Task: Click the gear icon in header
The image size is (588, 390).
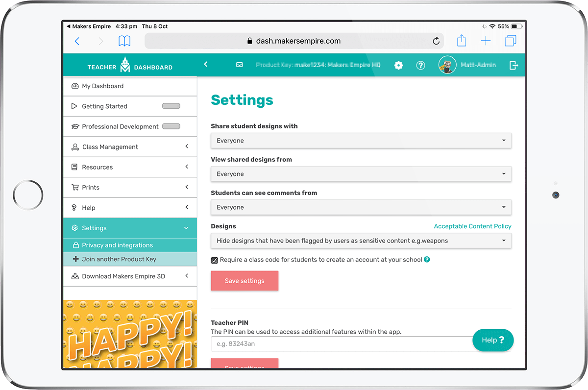Action: click(x=398, y=65)
